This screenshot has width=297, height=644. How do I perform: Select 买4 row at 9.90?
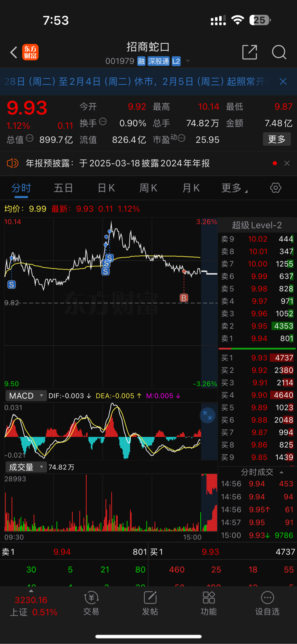coord(257,395)
